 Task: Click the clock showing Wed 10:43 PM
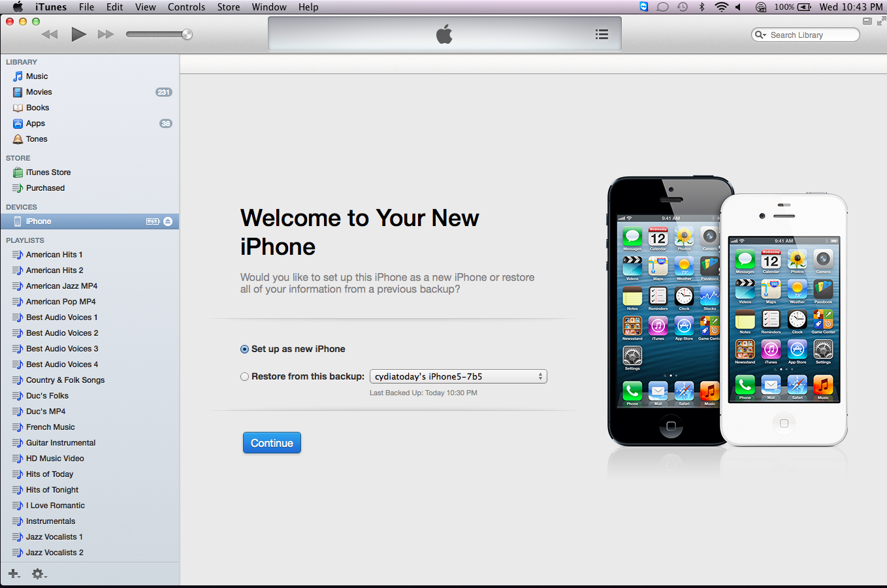(850, 7)
